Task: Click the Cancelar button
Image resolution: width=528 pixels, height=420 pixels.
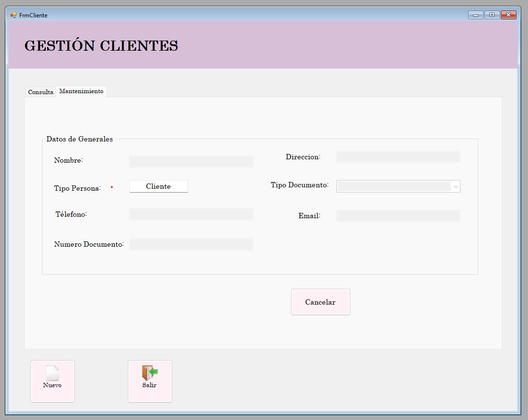Action: click(320, 302)
